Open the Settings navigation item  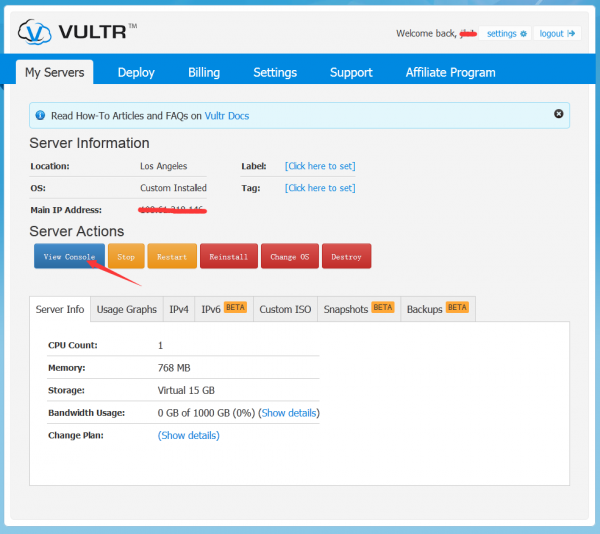pyautogui.click(x=275, y=72)
